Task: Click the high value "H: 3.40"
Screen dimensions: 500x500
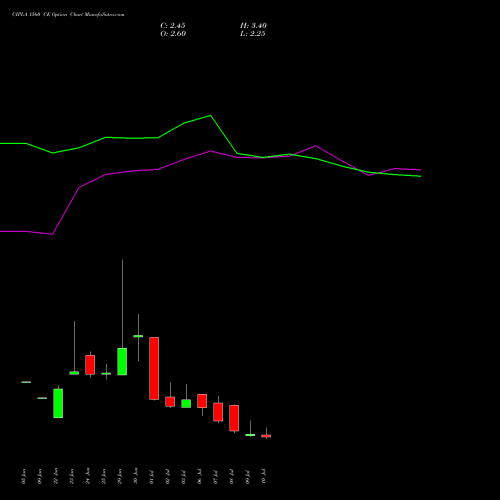Action: click(253, 26)
